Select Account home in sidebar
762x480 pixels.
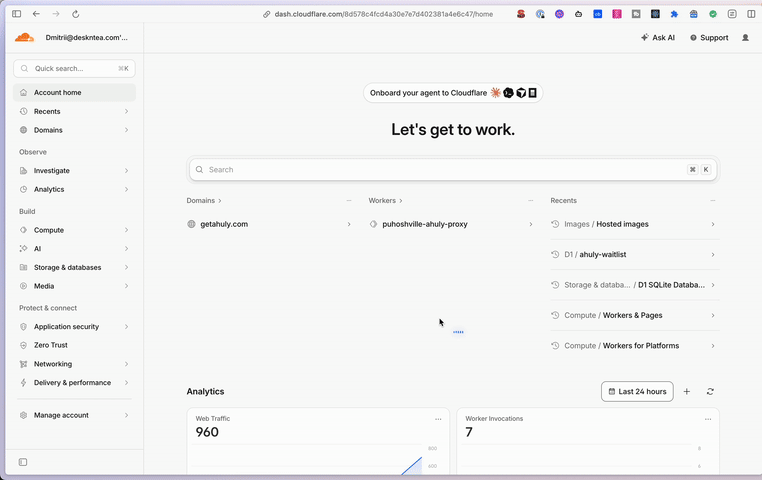[74, 92]
